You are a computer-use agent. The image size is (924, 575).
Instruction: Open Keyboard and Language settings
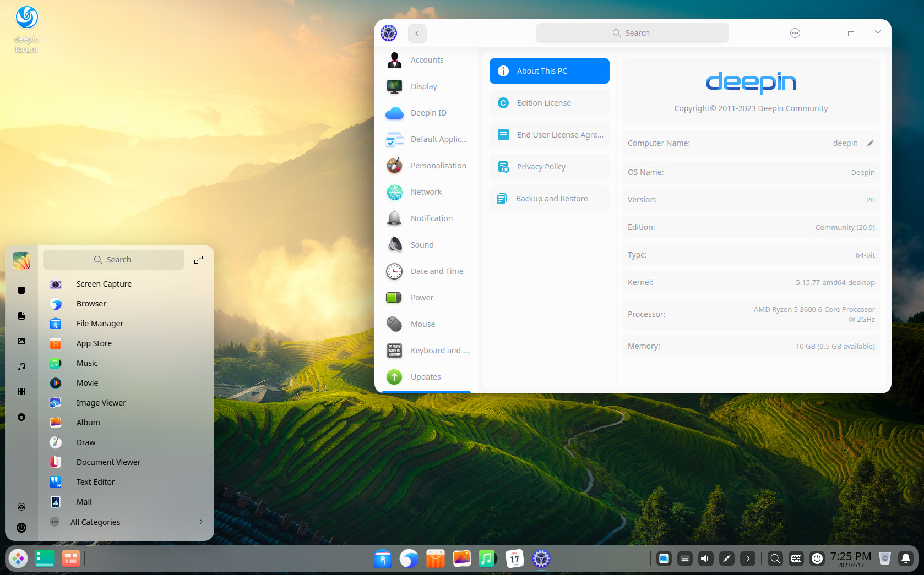426,351
